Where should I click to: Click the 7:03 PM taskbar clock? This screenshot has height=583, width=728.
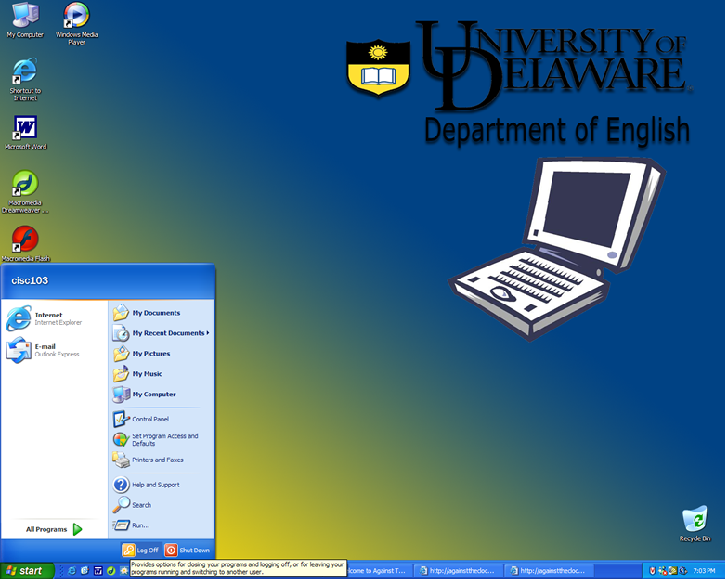704,571
